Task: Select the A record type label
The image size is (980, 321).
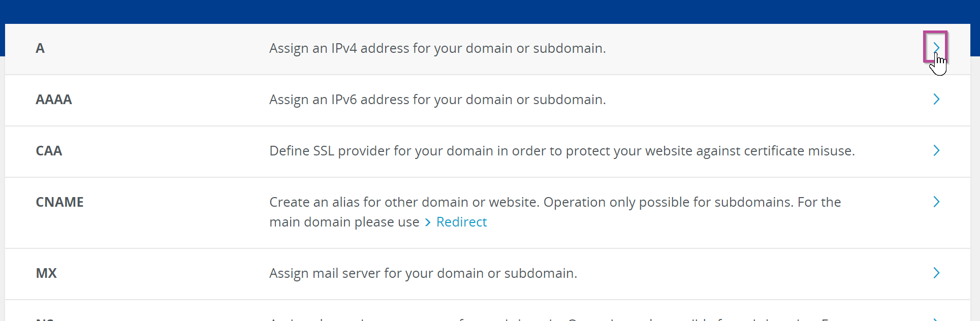Action: [40, 48]
